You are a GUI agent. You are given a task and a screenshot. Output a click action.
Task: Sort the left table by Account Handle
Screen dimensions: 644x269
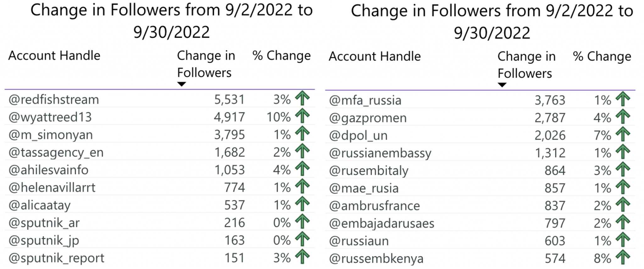(x=54, y=56)
